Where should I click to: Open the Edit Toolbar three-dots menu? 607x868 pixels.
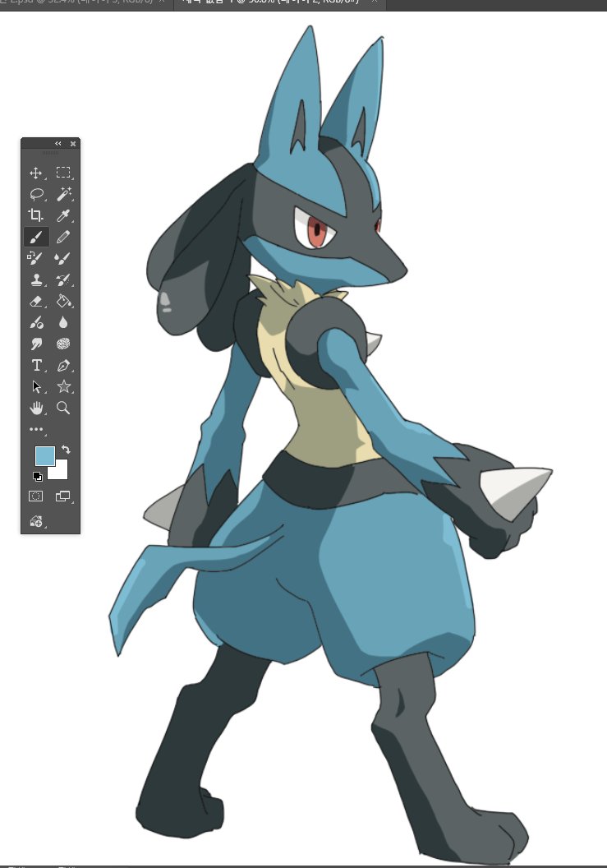(36, 429)
